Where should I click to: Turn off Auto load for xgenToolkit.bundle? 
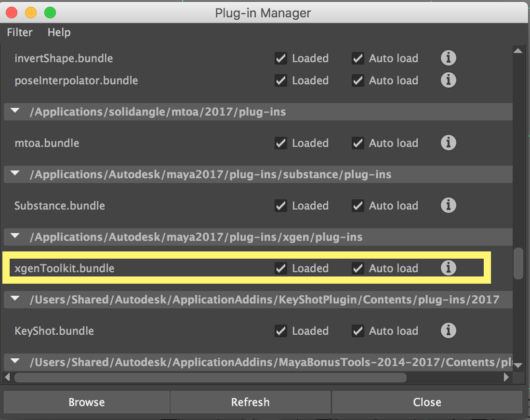(358, 268)
